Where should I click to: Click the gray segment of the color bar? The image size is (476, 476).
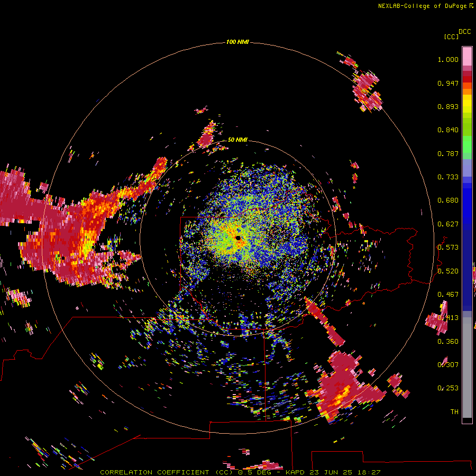[x=467, y=368]
